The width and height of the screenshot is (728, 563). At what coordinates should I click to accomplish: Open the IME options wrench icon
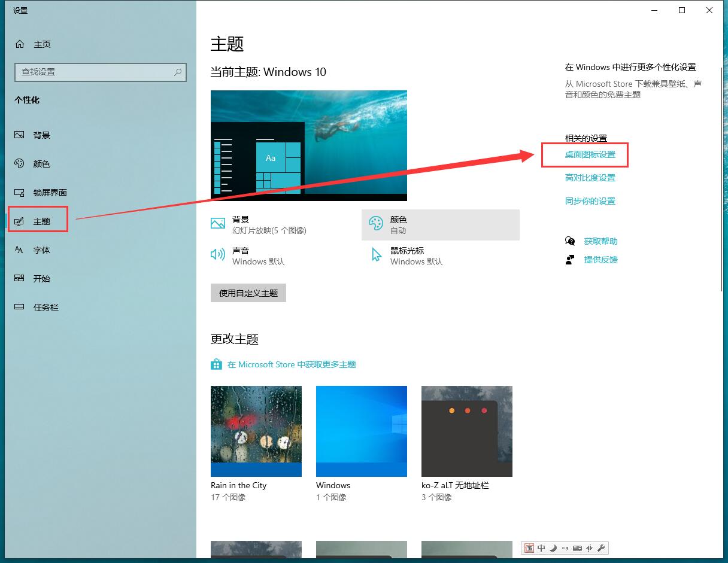600,548
